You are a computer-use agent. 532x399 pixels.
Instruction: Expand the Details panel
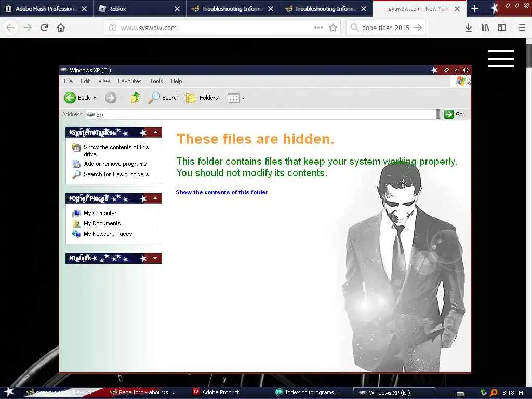click(155, 258)
